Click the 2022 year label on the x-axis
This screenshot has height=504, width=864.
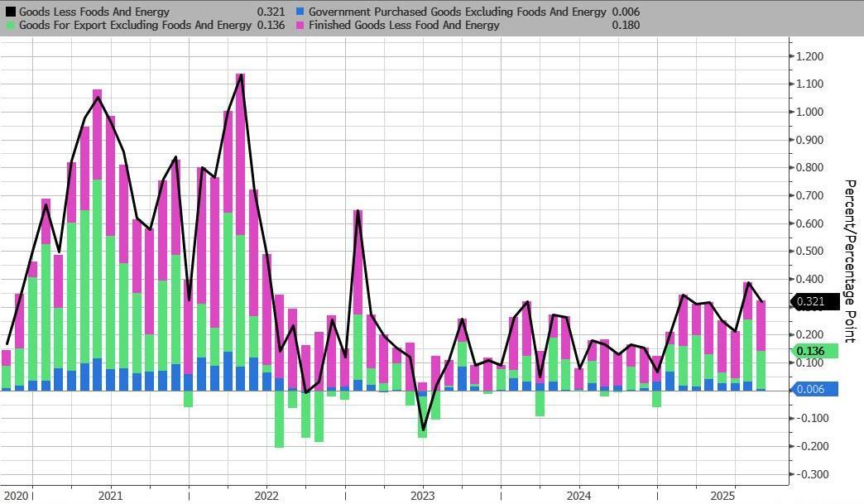[x=266, y=496]
